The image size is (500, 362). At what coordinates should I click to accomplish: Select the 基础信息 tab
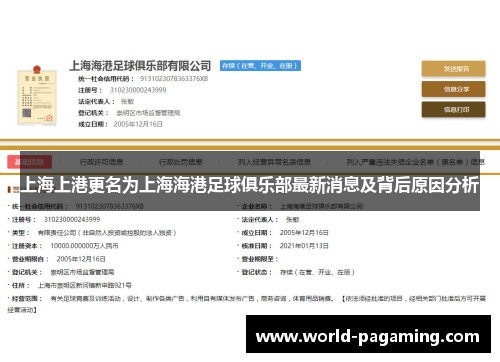(29, 162)
